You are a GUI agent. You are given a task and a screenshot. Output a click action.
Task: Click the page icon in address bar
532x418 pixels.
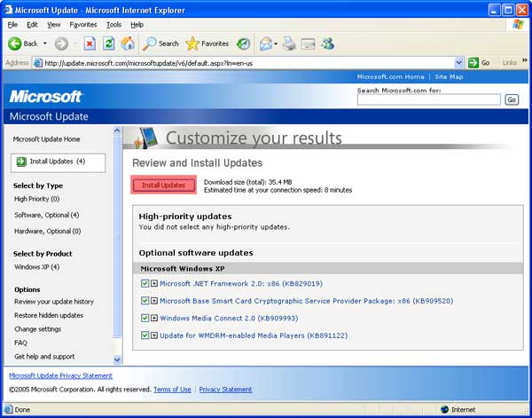(38, 63)
